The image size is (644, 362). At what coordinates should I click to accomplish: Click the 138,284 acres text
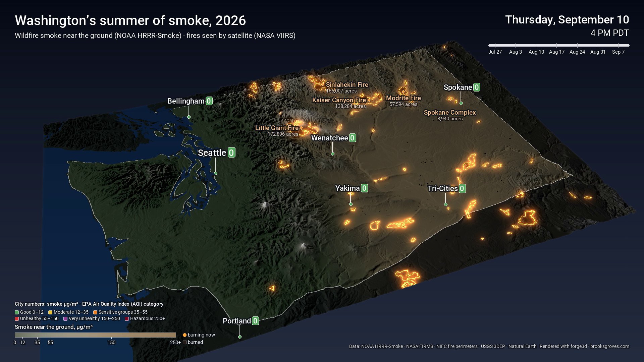pos(351,106)
